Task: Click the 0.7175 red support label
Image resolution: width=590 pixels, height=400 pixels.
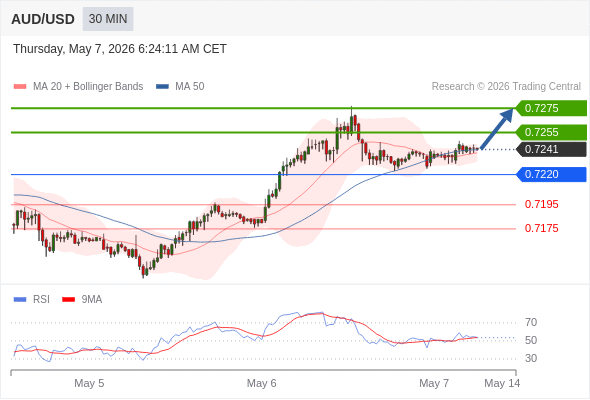Action: coord(541,228)
